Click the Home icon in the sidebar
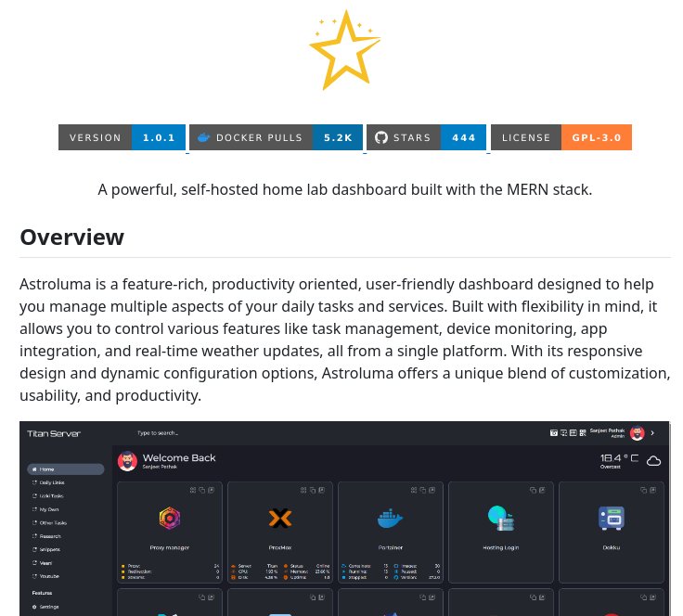Viewport: 683px width, 616px height. 34,469
